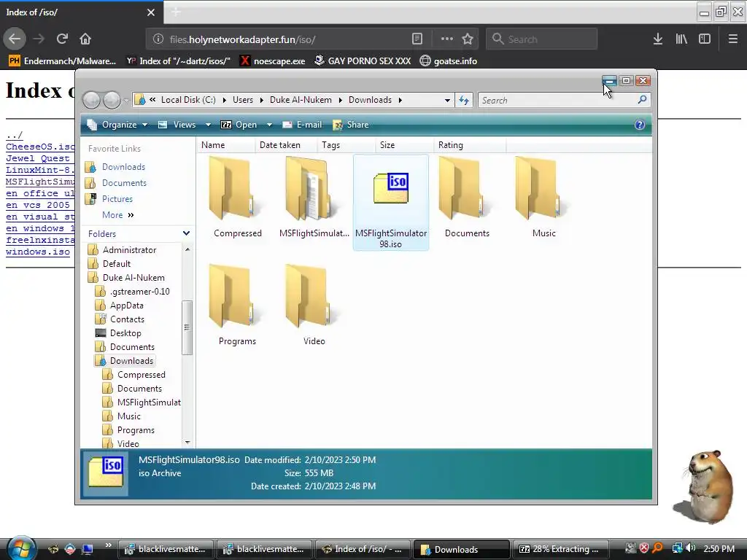Open Explorer recent pages dropdown arrow
Image resolution: width=747 pixels, height=560 pixels.
coord(125,101)
